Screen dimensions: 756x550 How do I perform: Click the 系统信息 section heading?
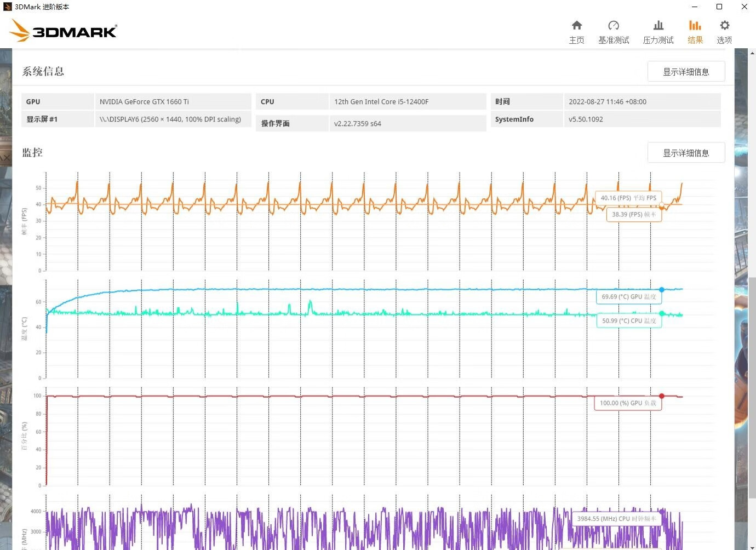(43, 72)
